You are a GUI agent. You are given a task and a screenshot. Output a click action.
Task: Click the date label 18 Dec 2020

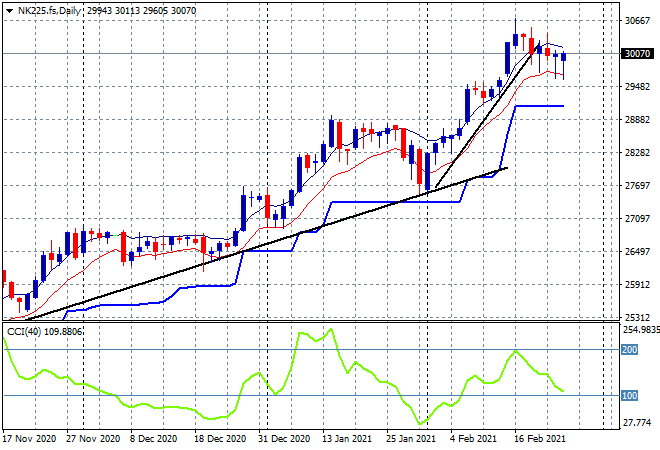pos(220,439)
